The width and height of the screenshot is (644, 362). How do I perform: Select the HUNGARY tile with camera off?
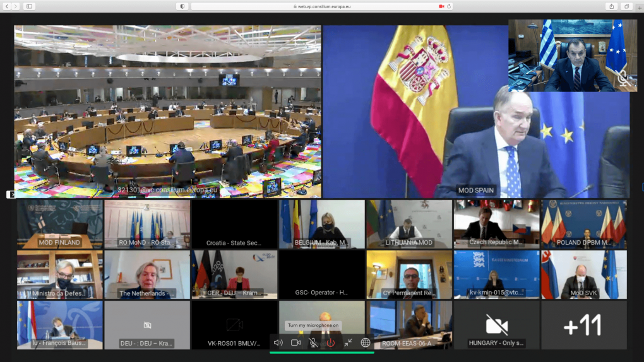[x=496, y=325]
